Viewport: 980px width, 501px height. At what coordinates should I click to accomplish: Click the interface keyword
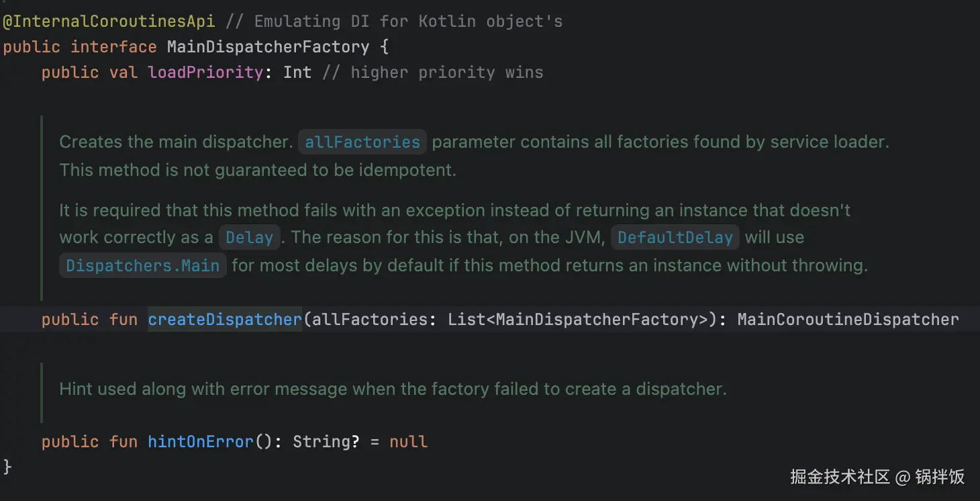pos(113,47)
